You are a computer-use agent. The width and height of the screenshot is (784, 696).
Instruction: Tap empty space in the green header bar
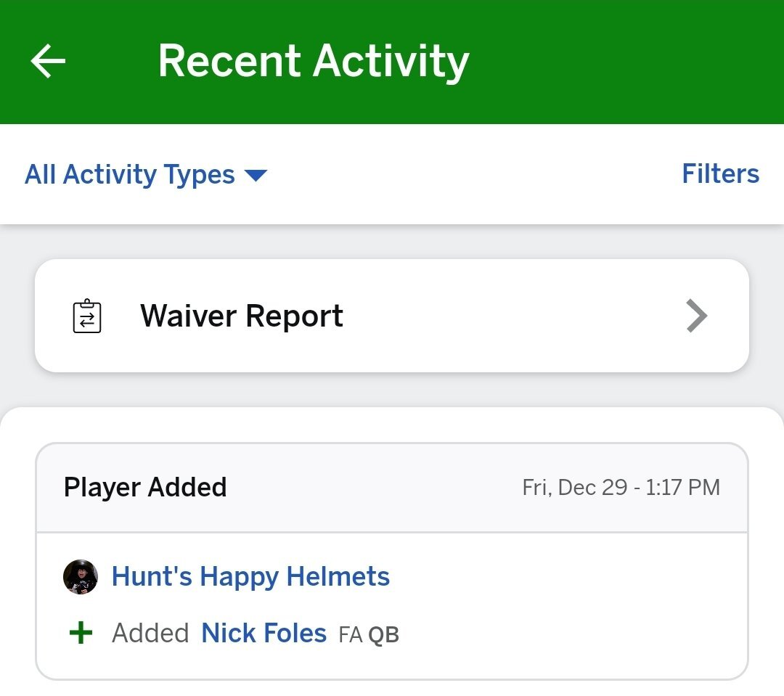tap(625, 62)
